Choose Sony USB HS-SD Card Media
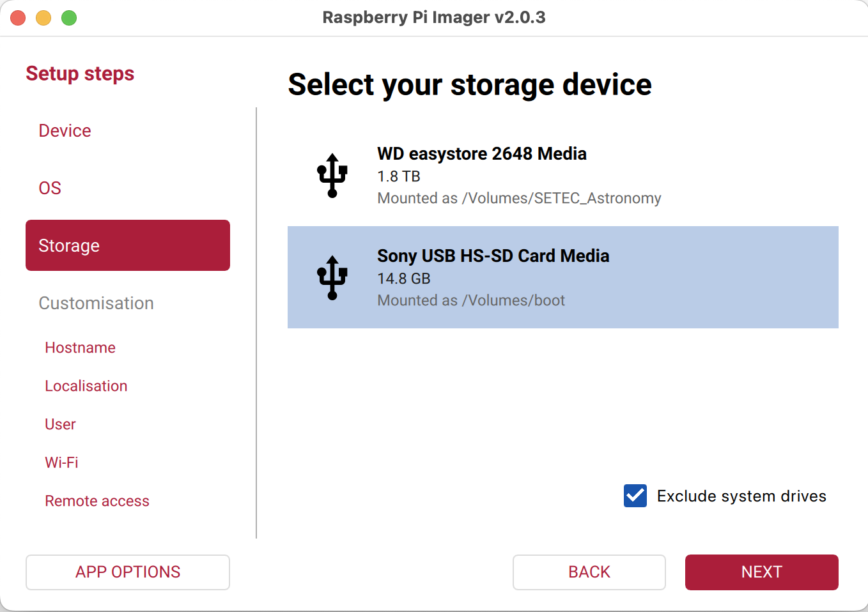Screen dimensions: 868x612 [x=562, y=277]
